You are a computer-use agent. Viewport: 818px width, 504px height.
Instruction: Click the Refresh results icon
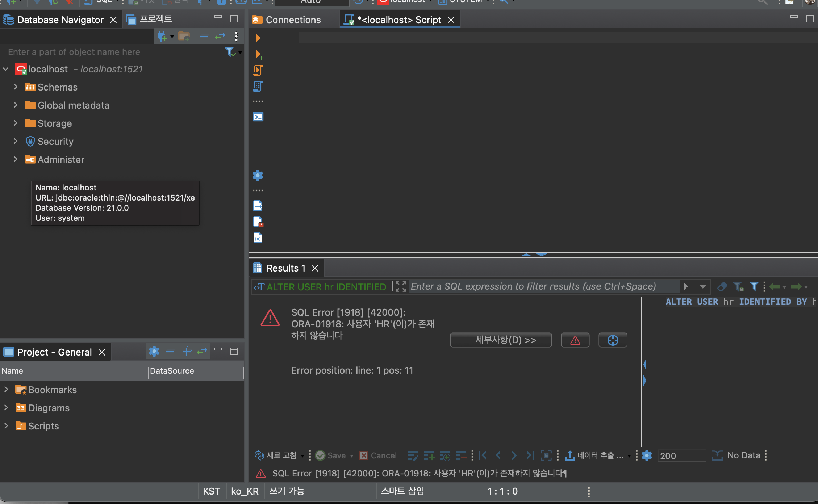pyautogui.click(x=259, y=455)
